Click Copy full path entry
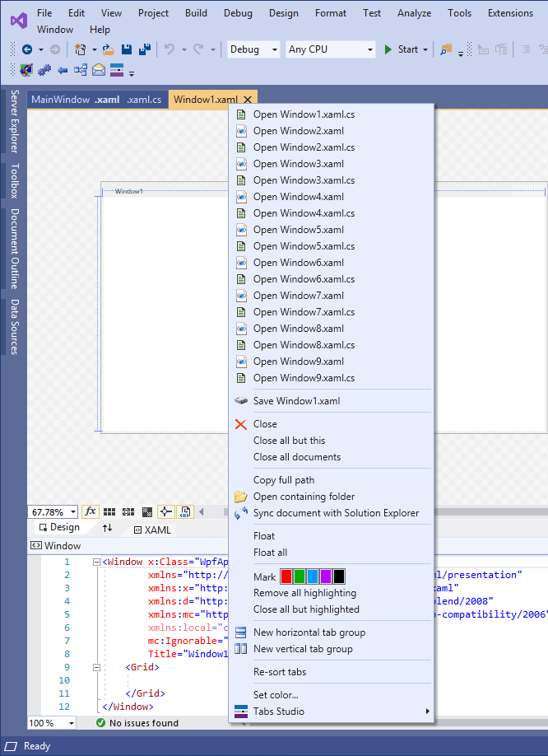The height and width of the screenshot is (756, 548). (283, 480)
